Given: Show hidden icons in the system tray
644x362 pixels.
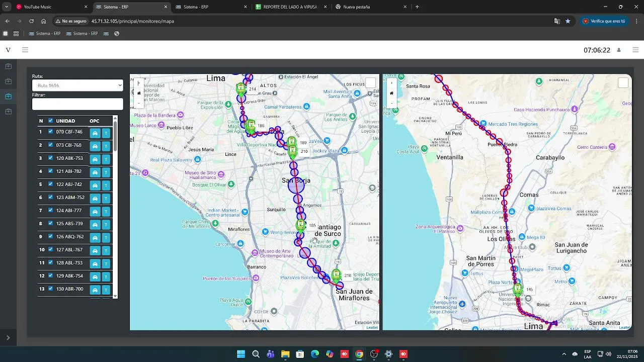Looking at the screenshot, I should pyautogui.click(x=563, y=354).
